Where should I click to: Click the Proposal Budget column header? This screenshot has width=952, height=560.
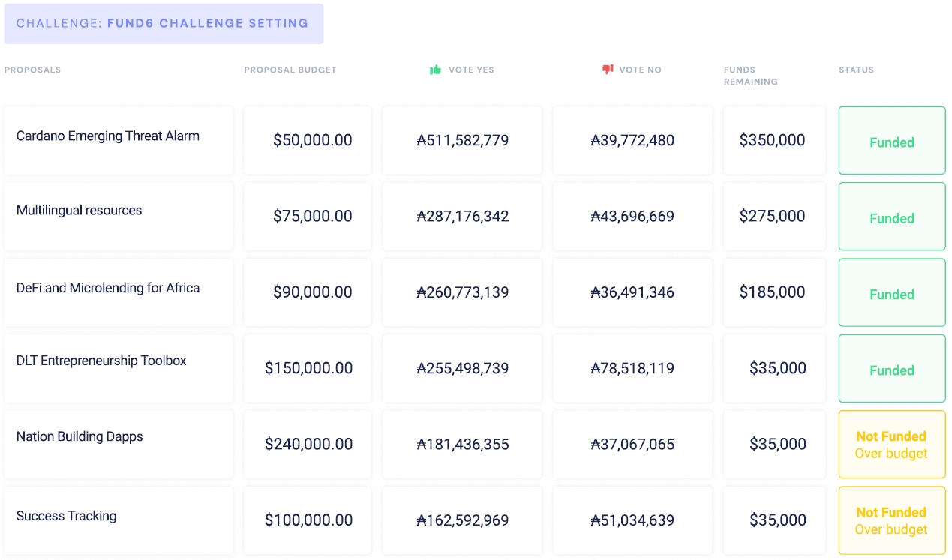(290, 70)
